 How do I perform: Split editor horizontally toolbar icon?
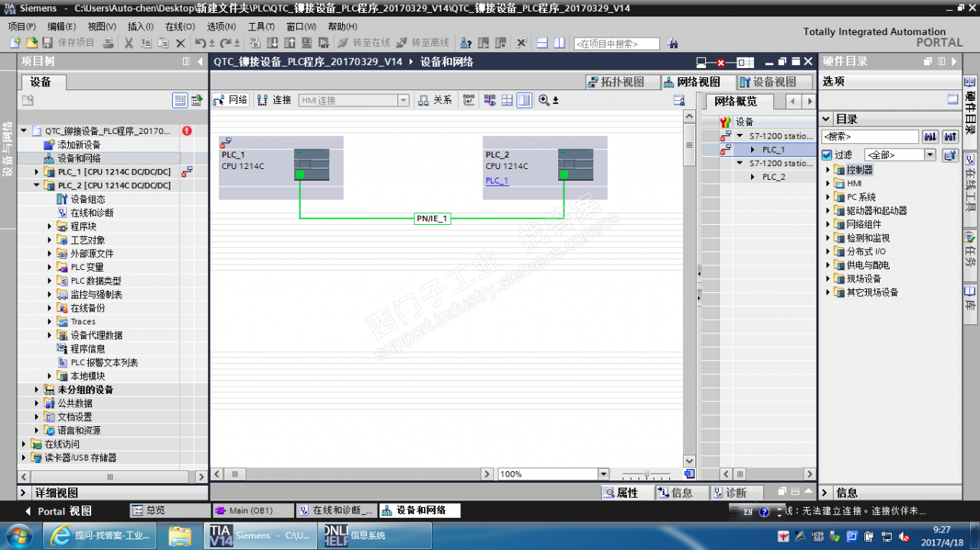point(542,44)
